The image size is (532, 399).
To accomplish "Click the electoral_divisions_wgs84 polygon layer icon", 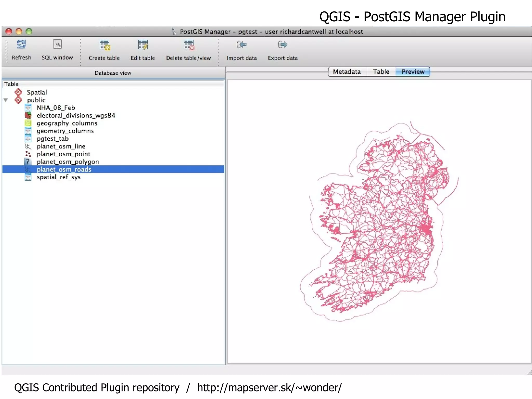I will [28, 115].
